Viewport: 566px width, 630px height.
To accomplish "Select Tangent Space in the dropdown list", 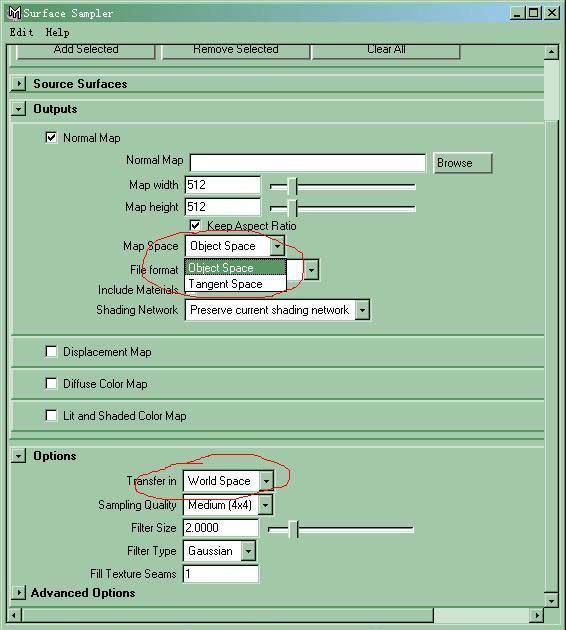I will 235,284.
